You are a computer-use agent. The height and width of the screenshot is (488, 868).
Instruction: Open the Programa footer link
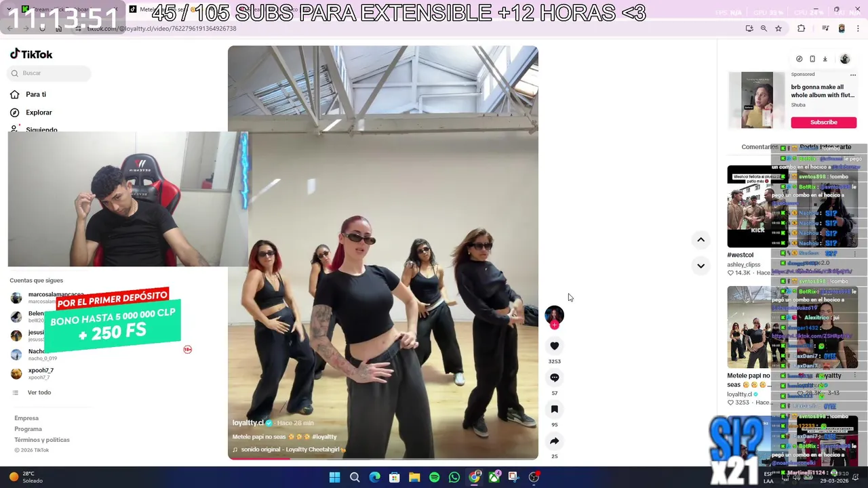click(x=28, y=429)
